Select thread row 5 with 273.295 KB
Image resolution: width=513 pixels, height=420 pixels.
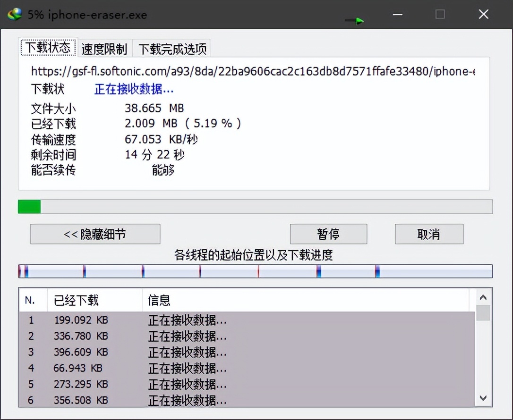click(x=247, y=384)
